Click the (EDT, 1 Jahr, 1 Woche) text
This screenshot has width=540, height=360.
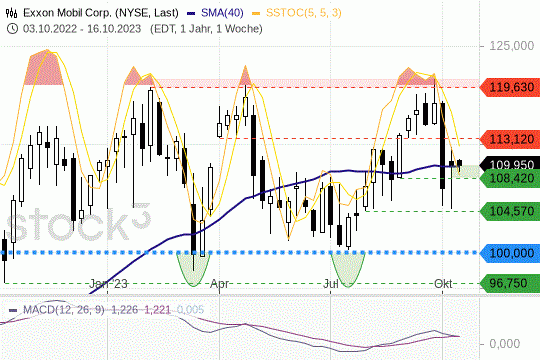[x=206, y=29]
